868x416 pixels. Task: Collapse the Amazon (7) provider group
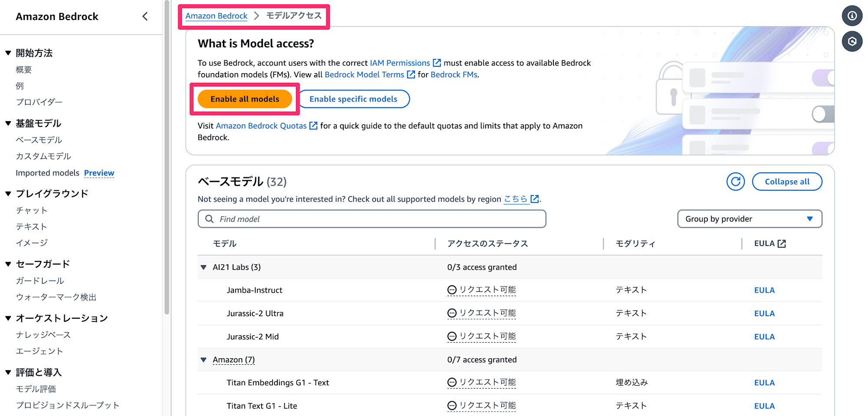click(x=204, y=360)
